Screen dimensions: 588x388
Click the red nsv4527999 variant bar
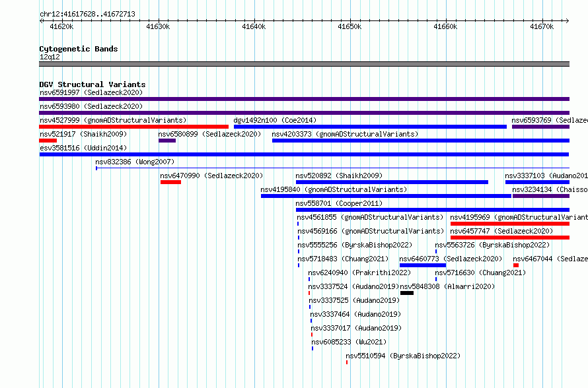click(x=134, y=127)
